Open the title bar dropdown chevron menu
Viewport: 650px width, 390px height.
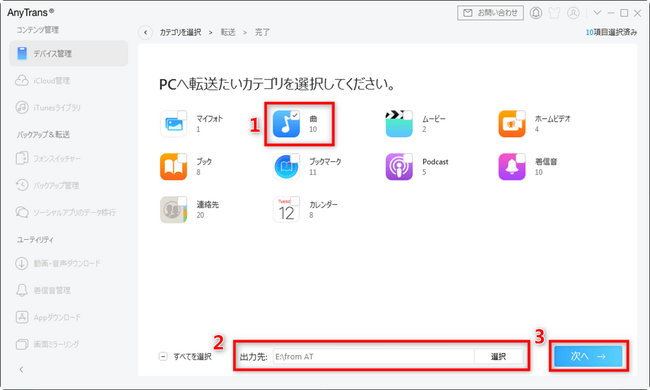point(597,13)
